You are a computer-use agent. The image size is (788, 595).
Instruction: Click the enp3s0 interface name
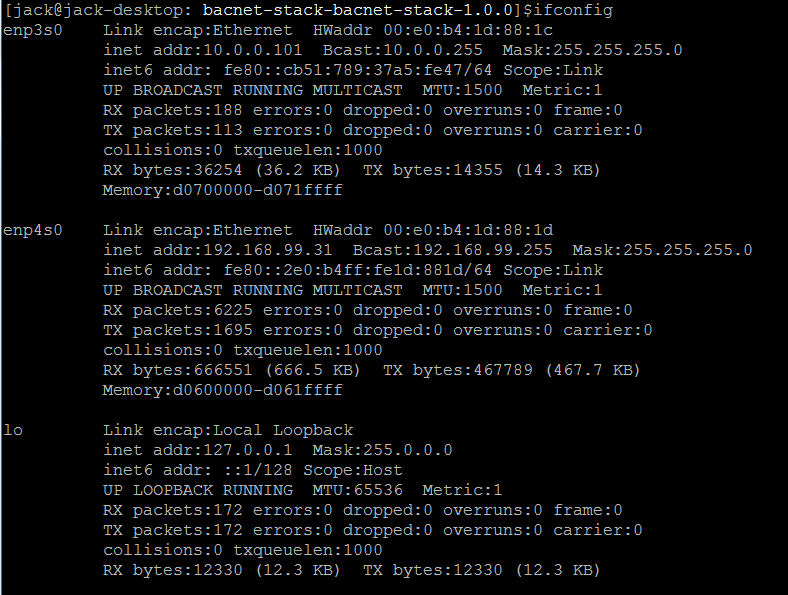33,30
